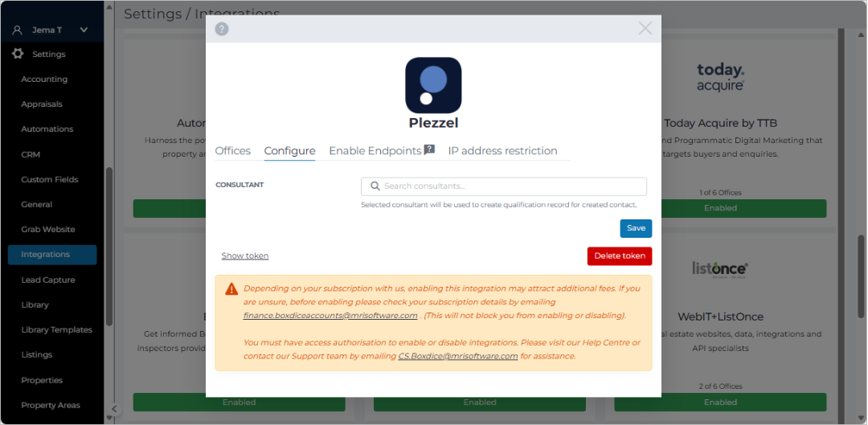Click the help question mark icon in dialog

(x=222, y=29)
